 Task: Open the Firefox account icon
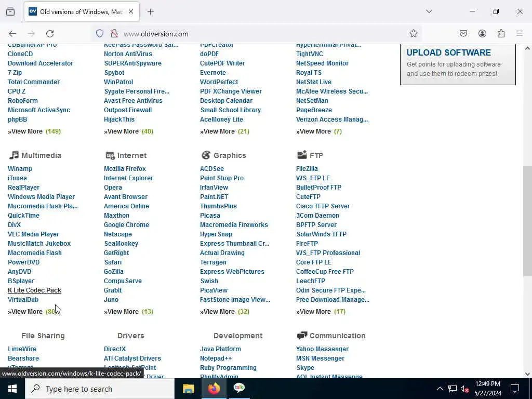pyautogui.click(x=482, y=33)
